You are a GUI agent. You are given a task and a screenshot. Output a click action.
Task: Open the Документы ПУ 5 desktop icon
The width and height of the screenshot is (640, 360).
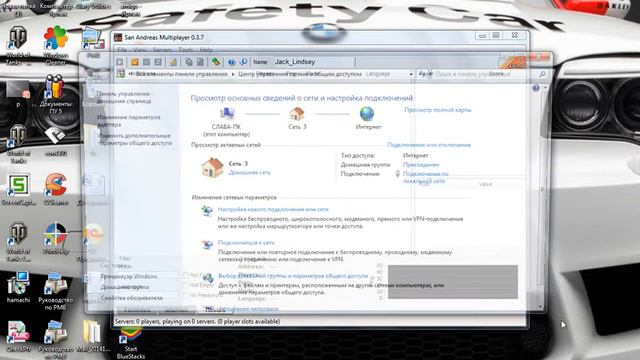point(56,94)
